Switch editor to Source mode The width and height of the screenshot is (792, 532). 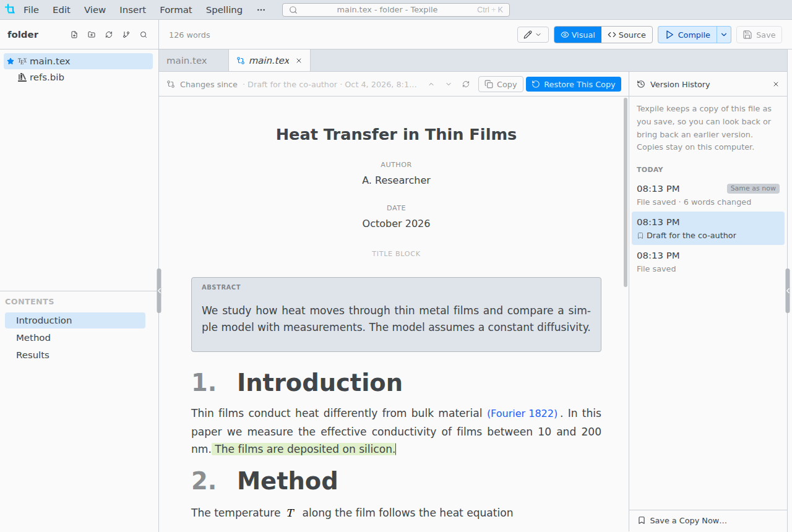(x=627, y=35)
